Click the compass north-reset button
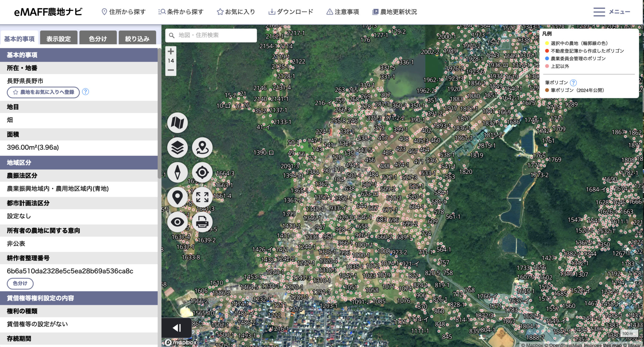Screen dimensions: 644x347 pyautogui.click(x=177, y=173)
